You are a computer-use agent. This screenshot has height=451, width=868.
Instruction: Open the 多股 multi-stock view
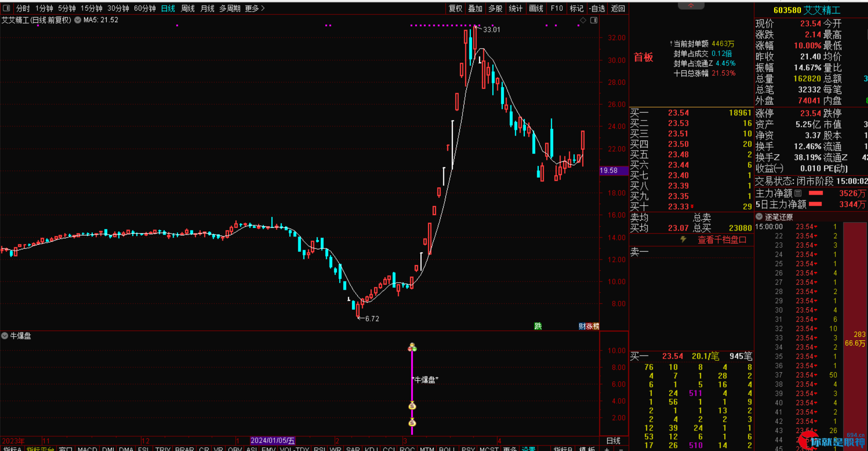click(495, 8)
